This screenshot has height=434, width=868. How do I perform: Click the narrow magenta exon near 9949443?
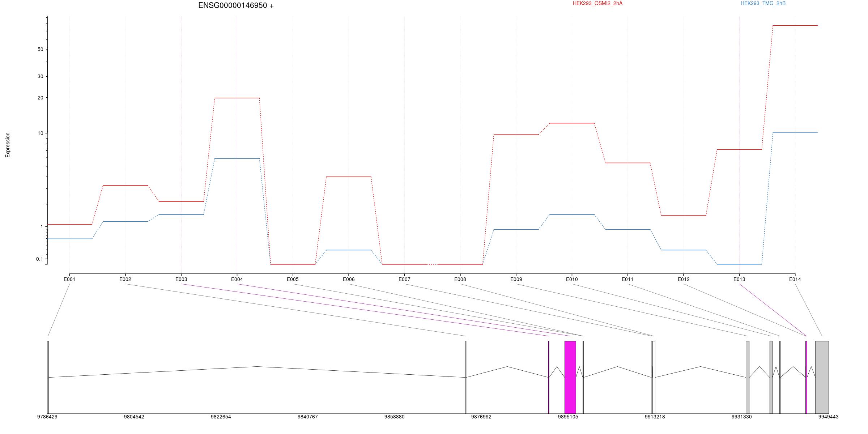point(807,377)
